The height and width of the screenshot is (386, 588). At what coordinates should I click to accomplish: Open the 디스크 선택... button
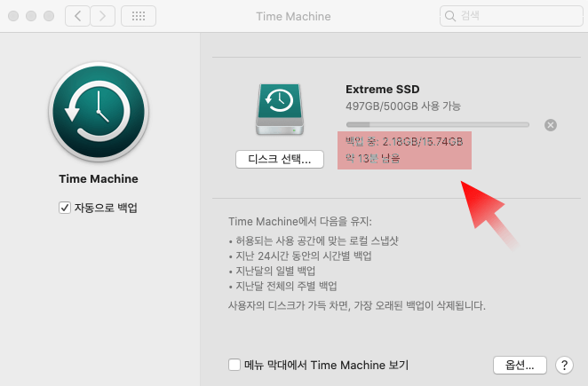click(x=280, y=159)
